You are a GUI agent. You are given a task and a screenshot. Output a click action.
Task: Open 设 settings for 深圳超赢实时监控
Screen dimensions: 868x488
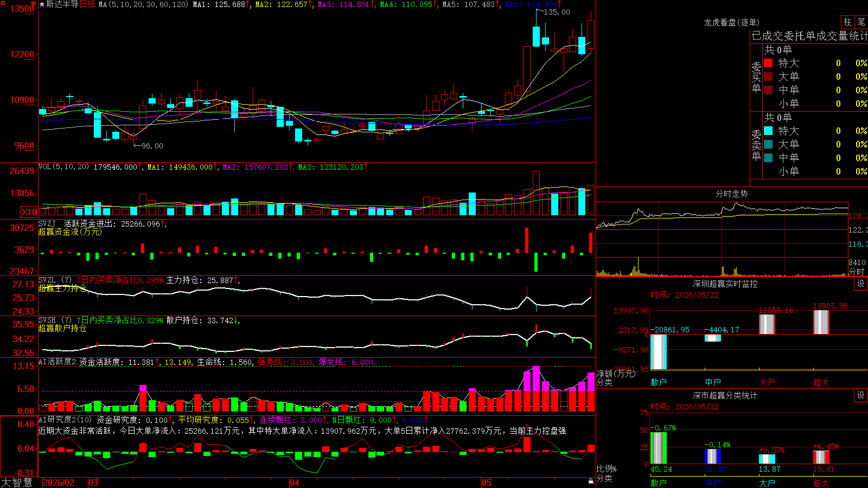click(861, 284)
